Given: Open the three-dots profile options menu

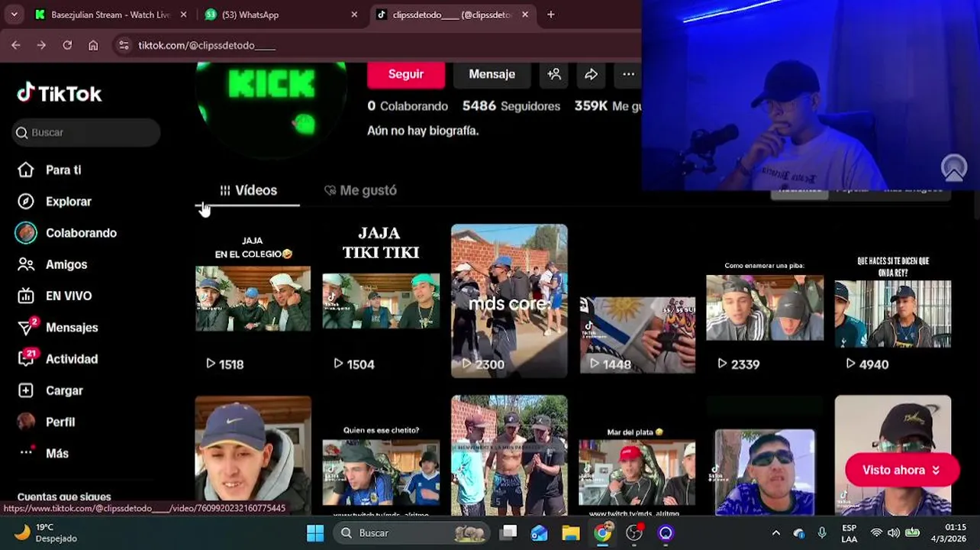Looking at the screenshot, I should [628, 74].
